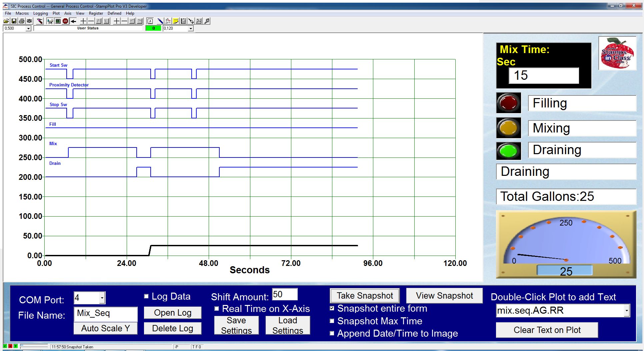Open the Axis menu
The width and height of the screenshot is (644, 351).
click(68, 13)
